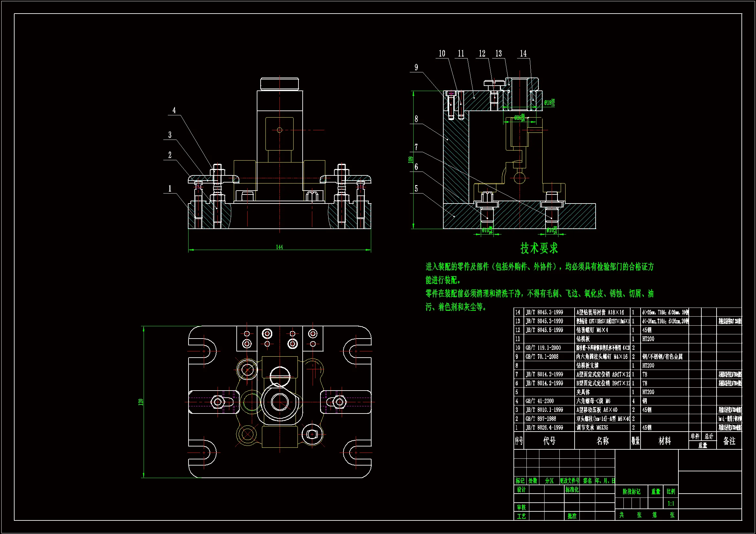Select the 备注 header cell
The image size is (756, 534).
point(729,441)
